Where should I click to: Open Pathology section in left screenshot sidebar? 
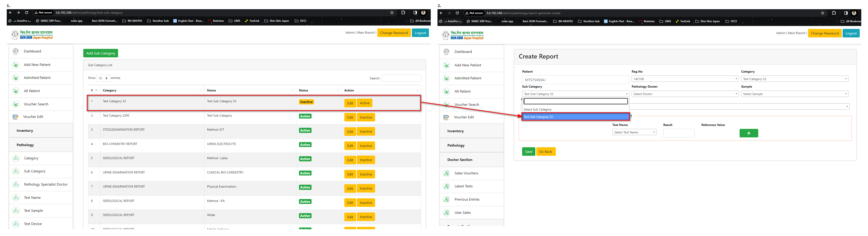tap(41, 145)
